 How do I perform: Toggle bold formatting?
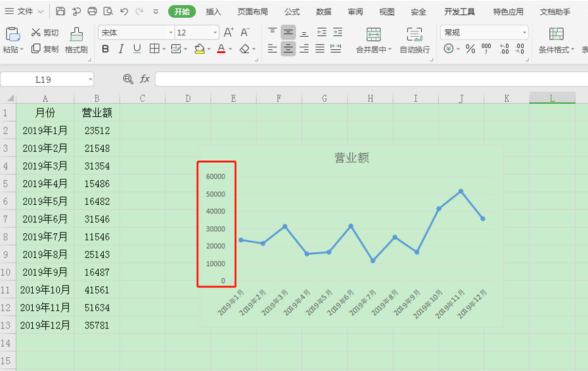coord(105,49)
